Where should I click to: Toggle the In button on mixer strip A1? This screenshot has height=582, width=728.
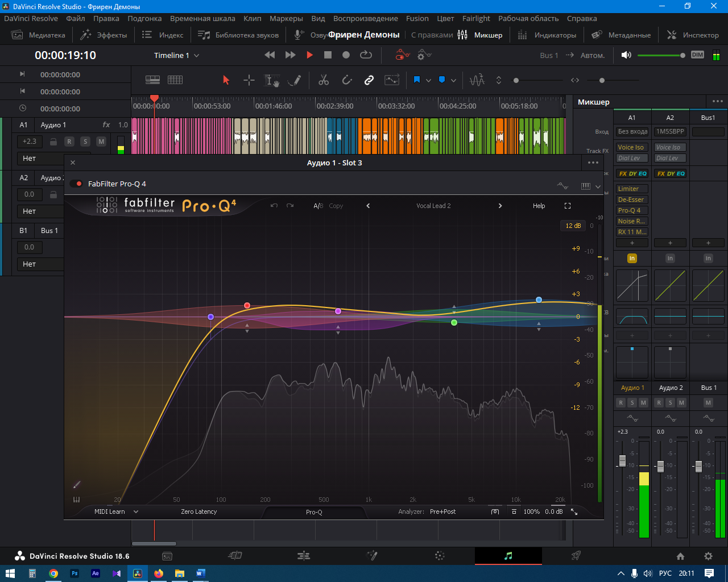(632, 258)
